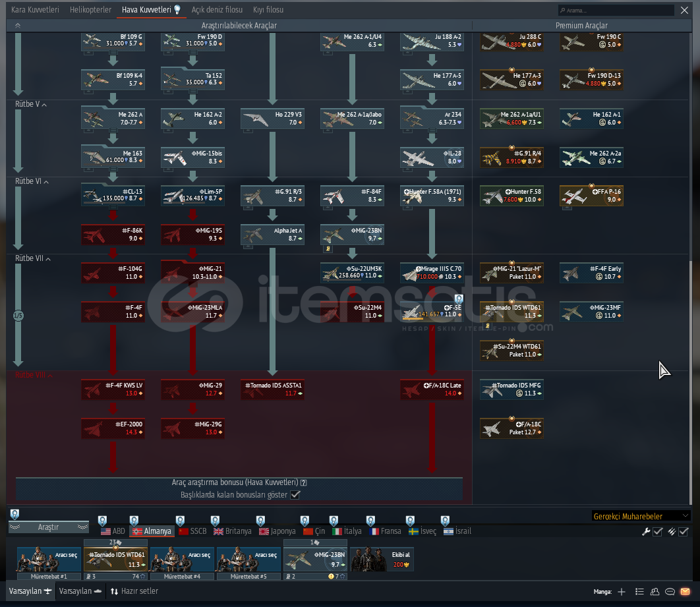Select the Alpha Jet A aircraft card
This screenshot has width=700, height=607.
[x=272, y=235]
